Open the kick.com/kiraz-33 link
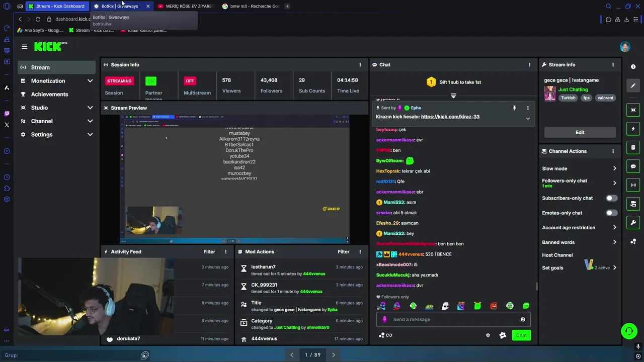The height and width of the screenshot is (362, 644). [450, 117]
